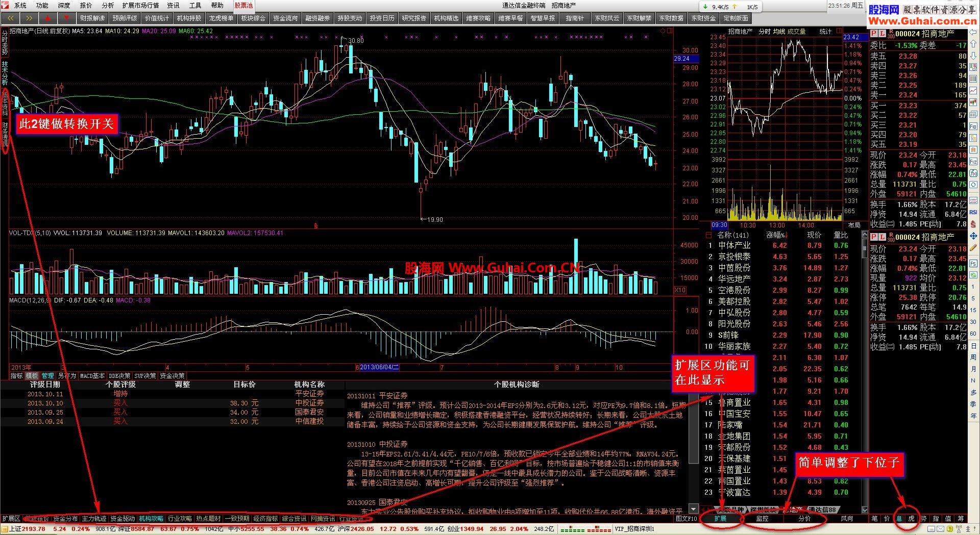The width and height of the screenshot is (980, 535).
Task: Click the 筹 chip distribution icon at bottom right
Action: (x=961, y=519)
